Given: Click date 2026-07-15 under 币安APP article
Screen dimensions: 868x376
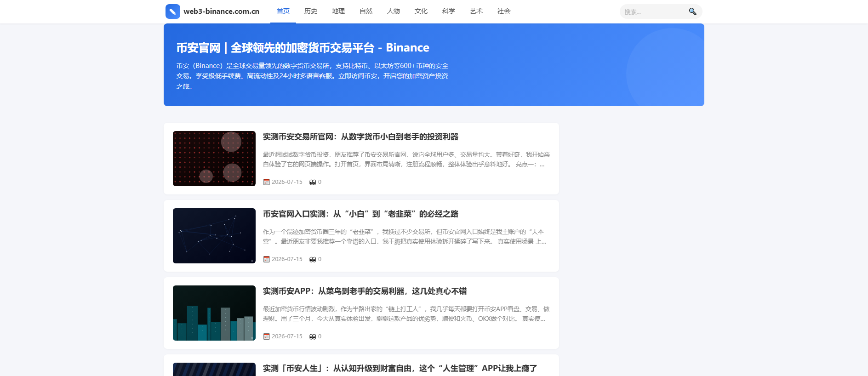Looking at the screenshot, I should point(287,336).
